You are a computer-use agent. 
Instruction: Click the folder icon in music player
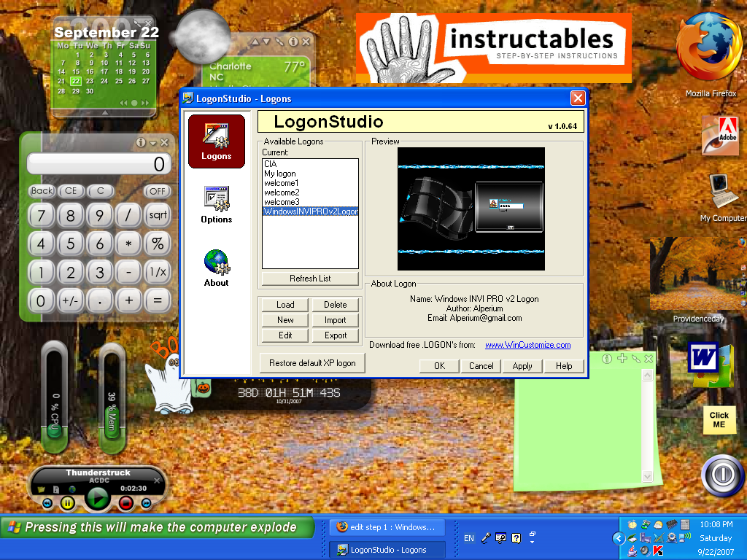click(x=41, y=489)
